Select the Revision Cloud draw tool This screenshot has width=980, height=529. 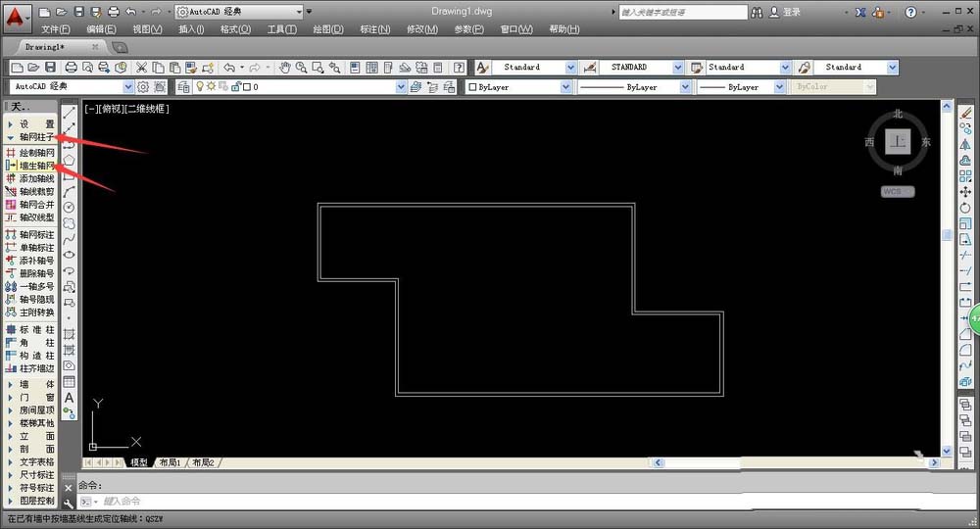tap(70, 223)
